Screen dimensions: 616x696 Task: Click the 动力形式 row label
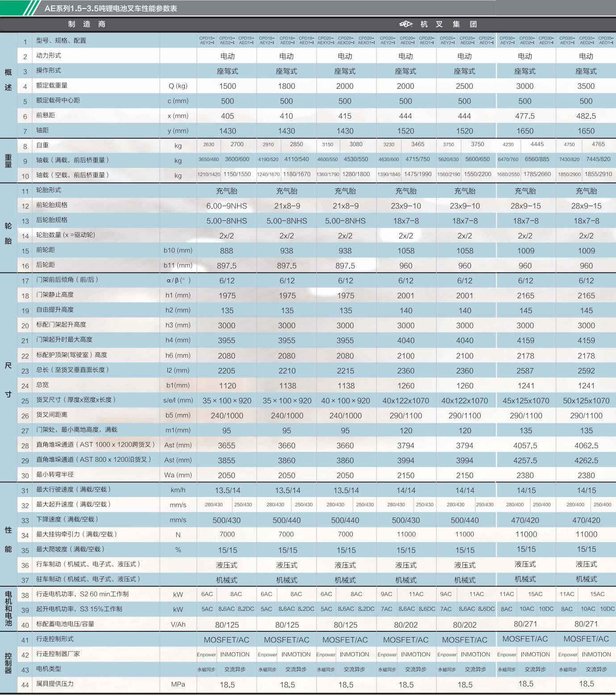click(x=49, y=56)
